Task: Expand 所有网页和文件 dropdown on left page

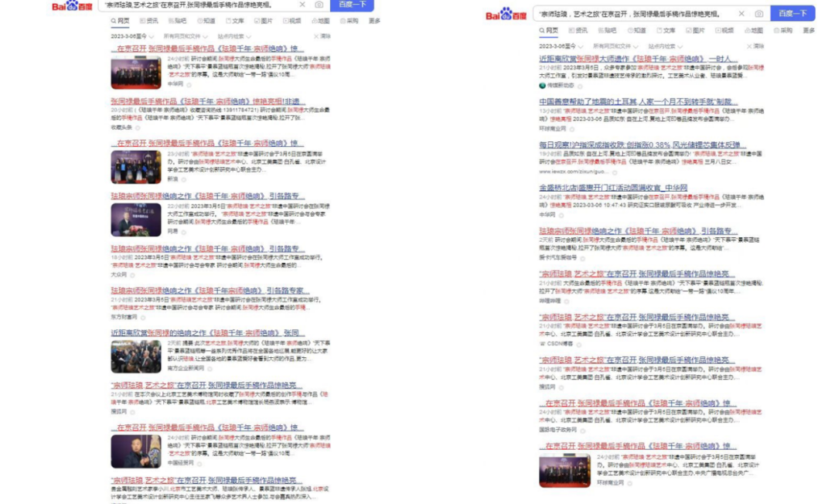Action: pos(186,36)
